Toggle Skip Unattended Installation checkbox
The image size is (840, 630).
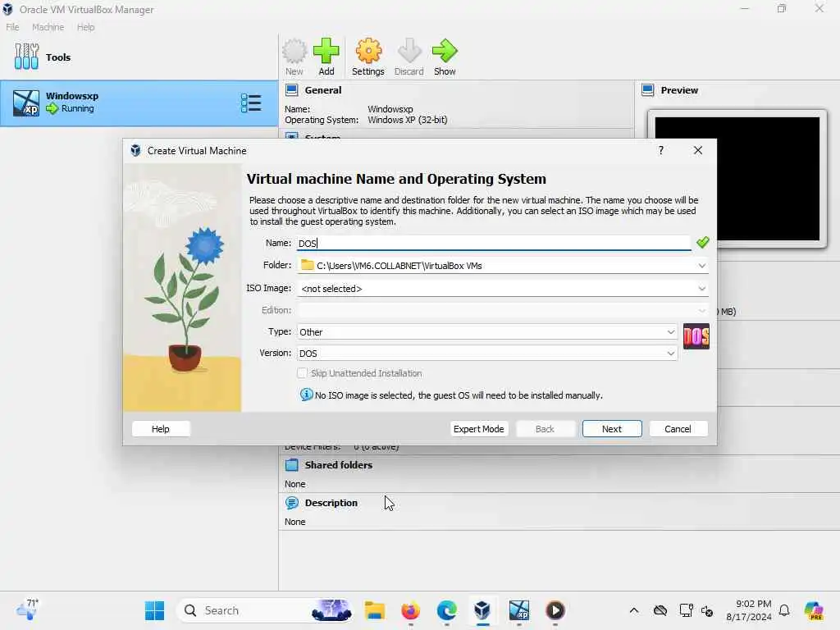(x=302, y=373)
